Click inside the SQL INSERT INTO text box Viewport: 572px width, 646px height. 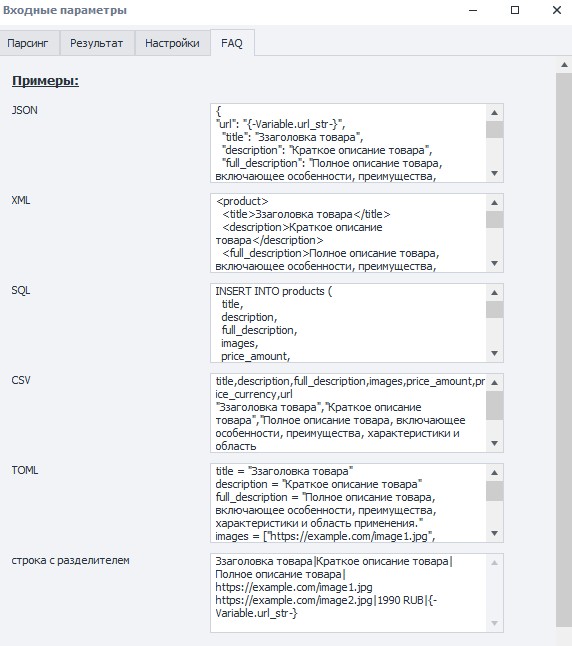point(348,323)
